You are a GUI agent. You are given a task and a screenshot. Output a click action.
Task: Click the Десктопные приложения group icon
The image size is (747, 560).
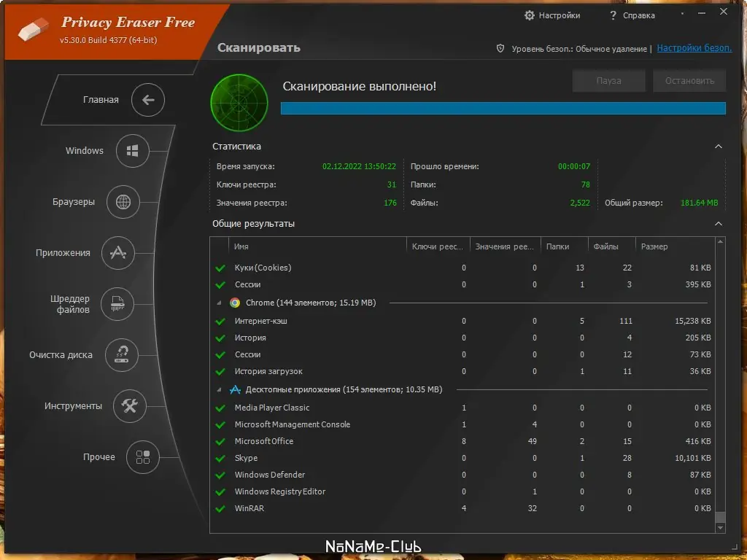tap(235, 389)
